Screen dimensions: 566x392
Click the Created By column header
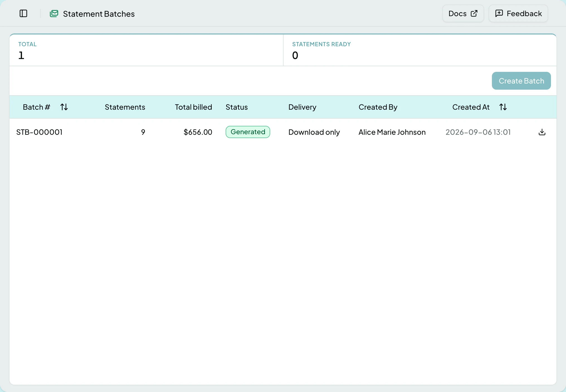[x=378, y=107]
